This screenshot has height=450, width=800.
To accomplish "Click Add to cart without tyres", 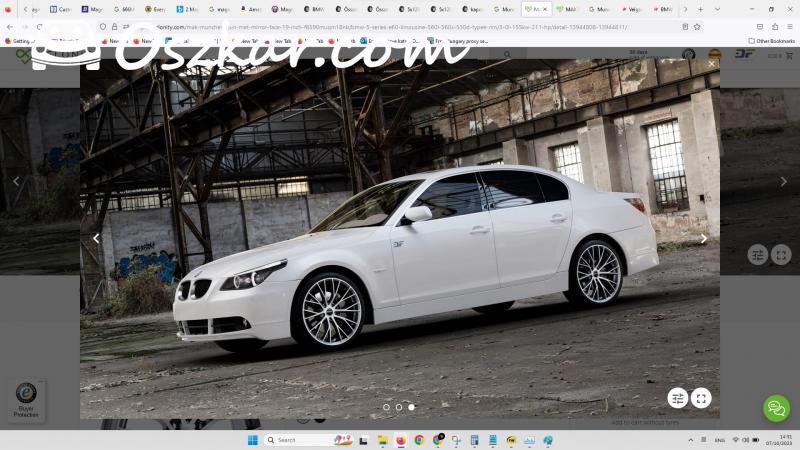I will click(645, 422).
